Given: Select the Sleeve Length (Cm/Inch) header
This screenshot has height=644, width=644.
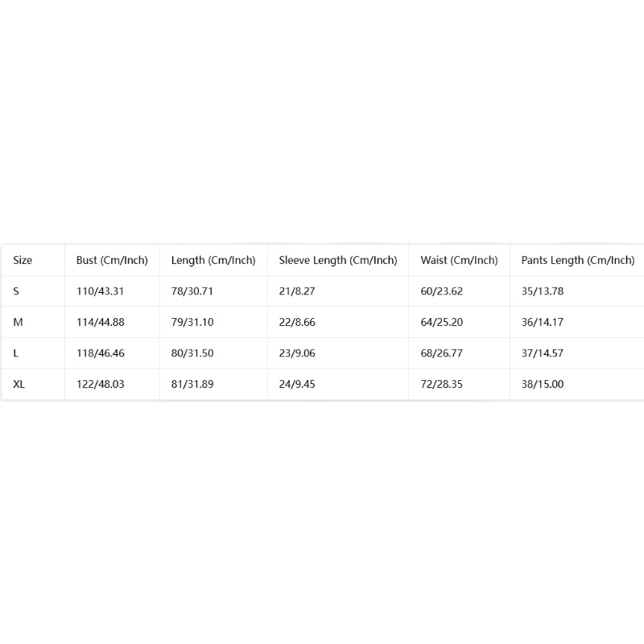Looking at the screenshot, I should [x=338, y=260].
